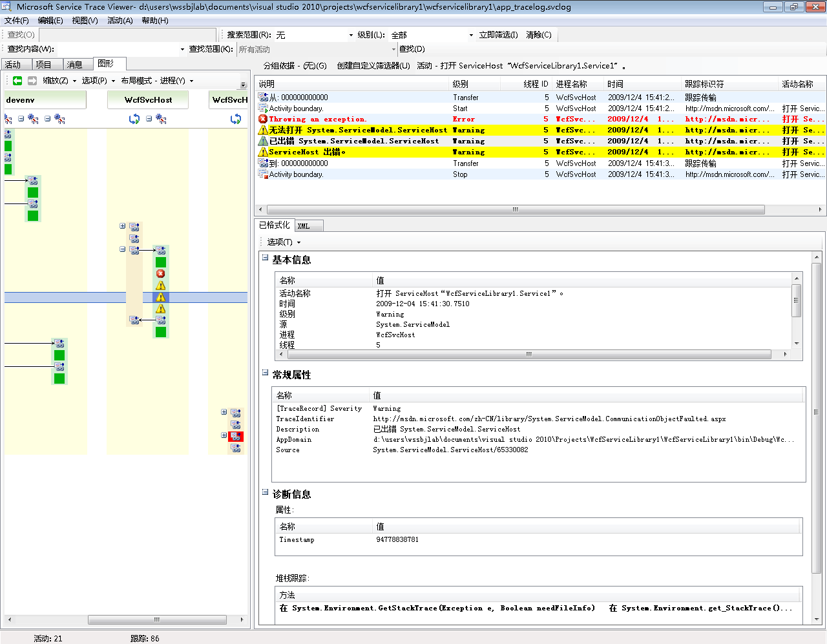Click the 立即筛选(I) button
Image resolution: width=827 pixels, height=644 pixels.
(498, 35)
